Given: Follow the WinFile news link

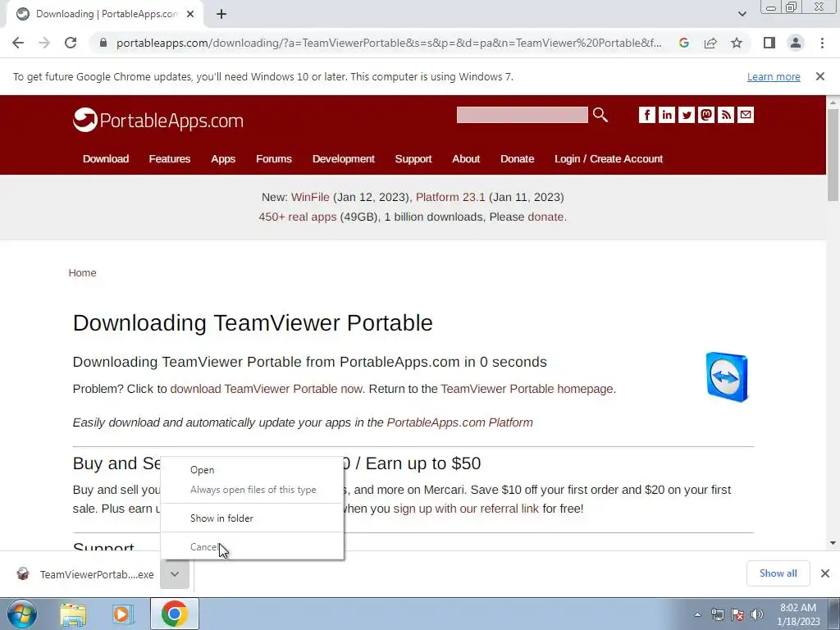Looking at the screenshot, I should coord(310,197).
